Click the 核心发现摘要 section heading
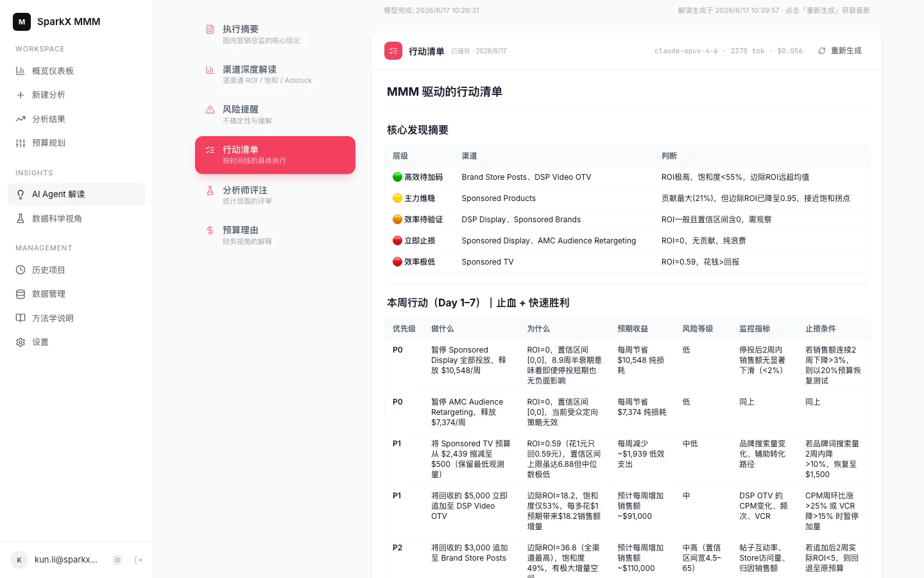This screenshot has width=924, height=578. [x=418, y=130]
